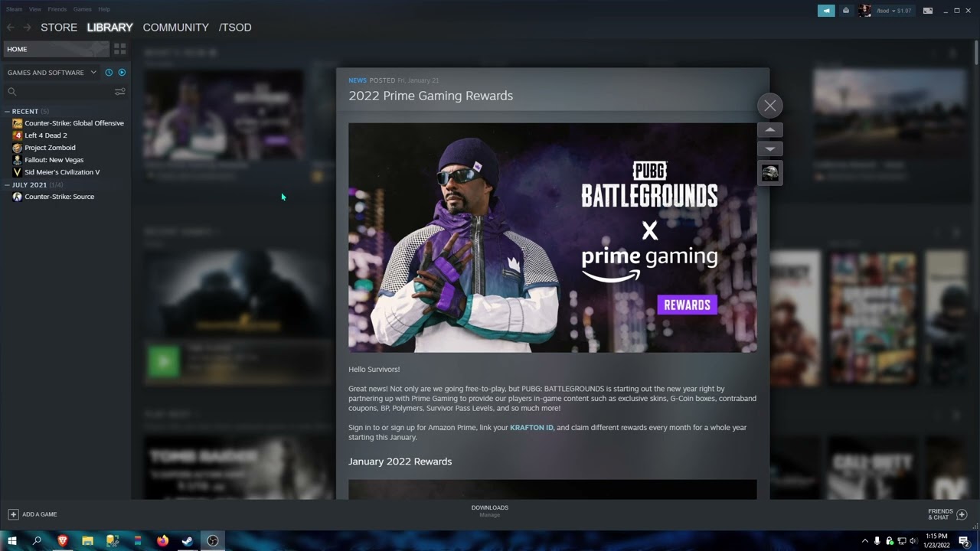The width and height of the screenshot is (980, 551).
Task: Open the Windows Start menu
Action: pyautogui.click(x=12, y=541)
